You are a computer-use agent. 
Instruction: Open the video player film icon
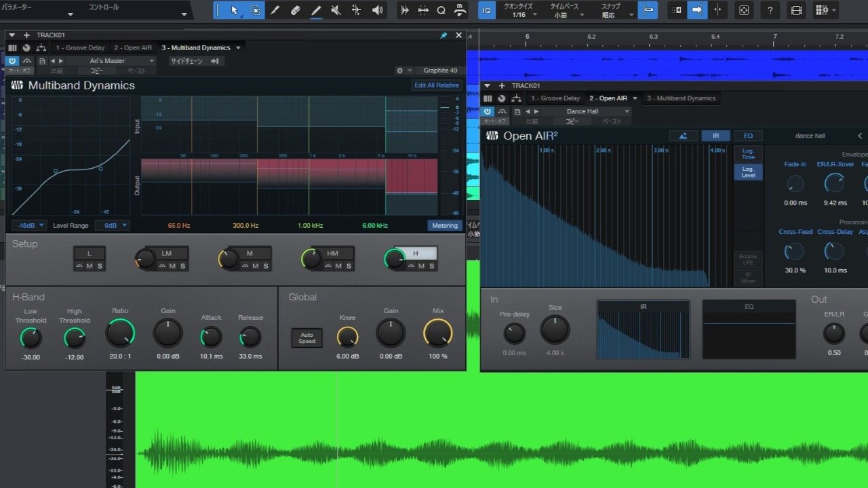796,10
